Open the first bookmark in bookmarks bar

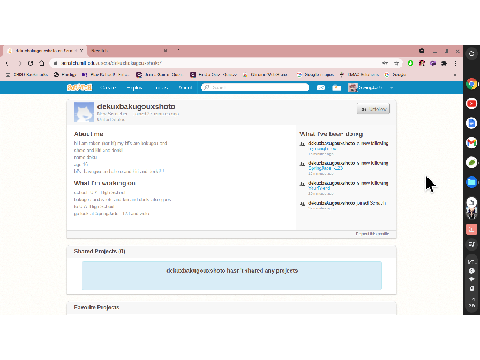[x=27, y=75]
